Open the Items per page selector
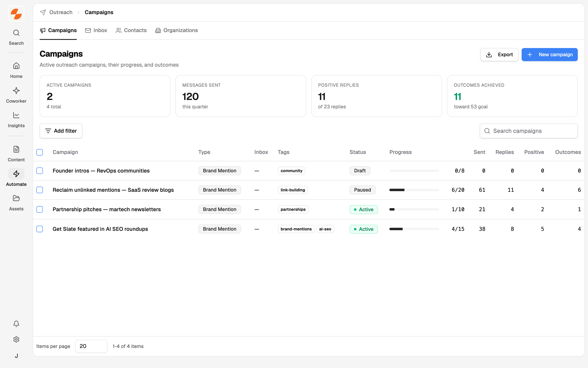The width and height of the screenshot is (588, 368). (91, 346)
